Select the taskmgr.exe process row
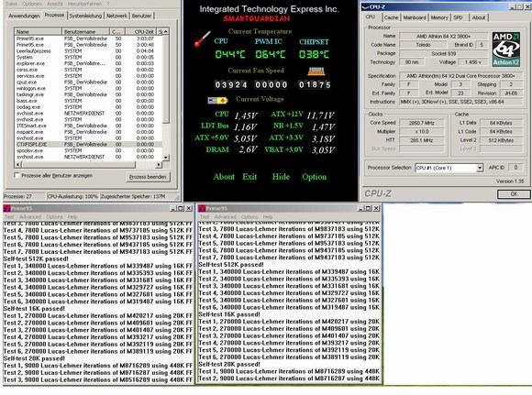 click(88, 94)
